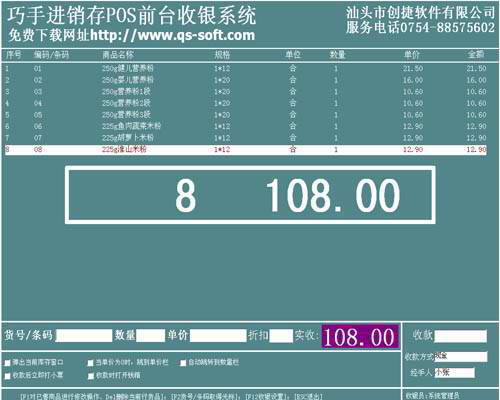Click the 1*12 spec in row 1
This screenshot has height=400, width=500.
[x=222, y=69]
